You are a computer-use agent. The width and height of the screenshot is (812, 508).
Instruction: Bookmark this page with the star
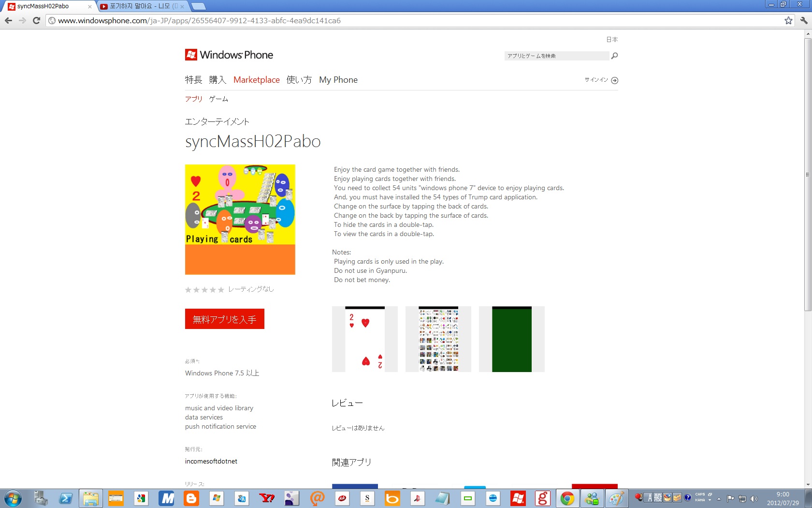point(788,20)
